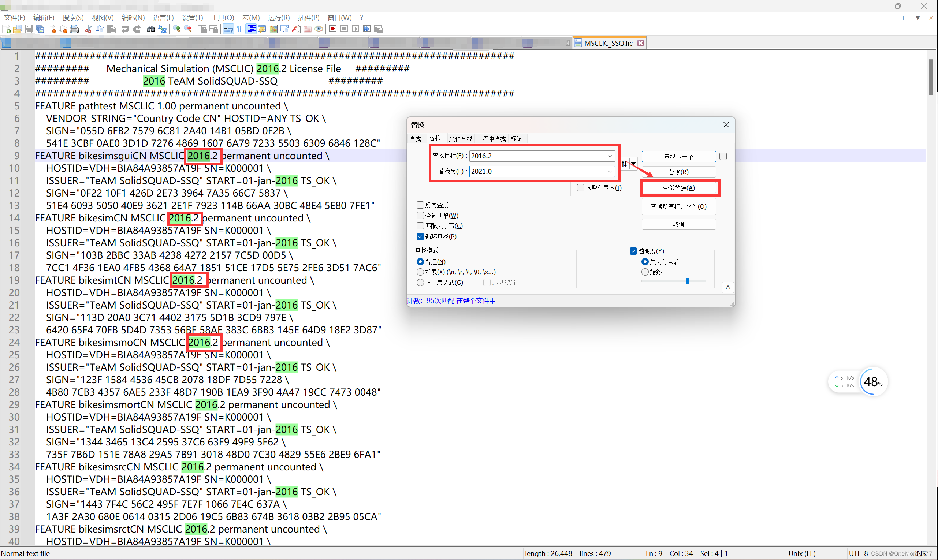
Task: Click the Undo arrow icon
Action: (125, 29)
